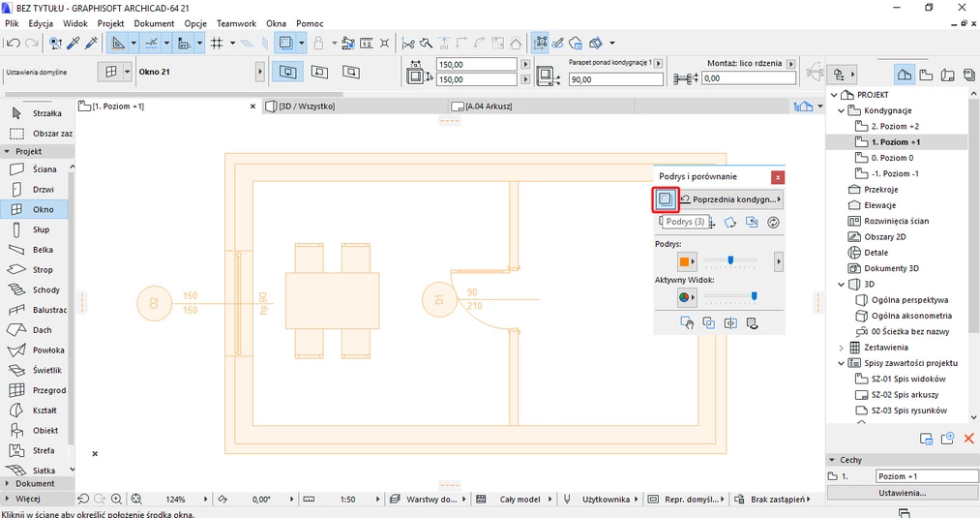Open the Plik menu
This screenshot has width=980, height=518.
click(12, 23)
